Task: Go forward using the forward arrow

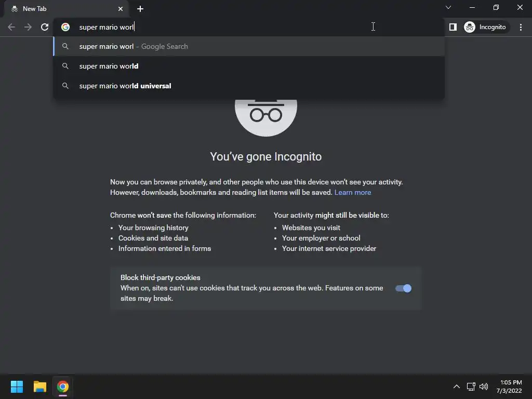Action: [28, 27]
